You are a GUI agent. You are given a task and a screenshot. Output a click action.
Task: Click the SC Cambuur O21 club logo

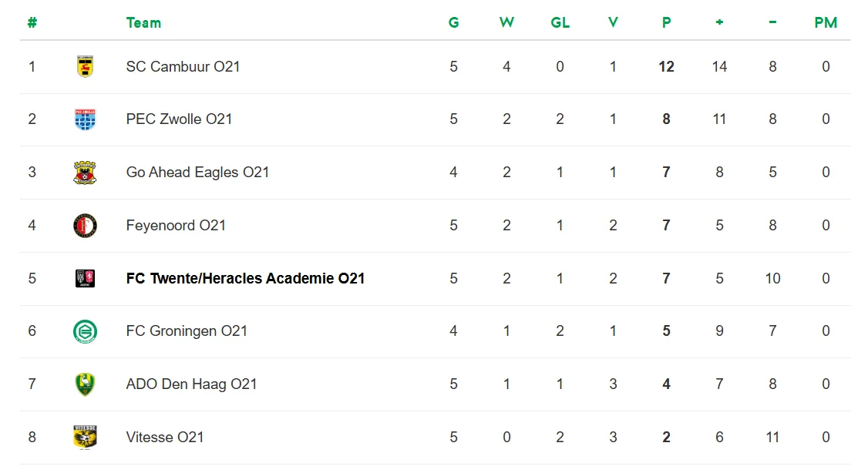pyautogui.click(x=85, y=66)
